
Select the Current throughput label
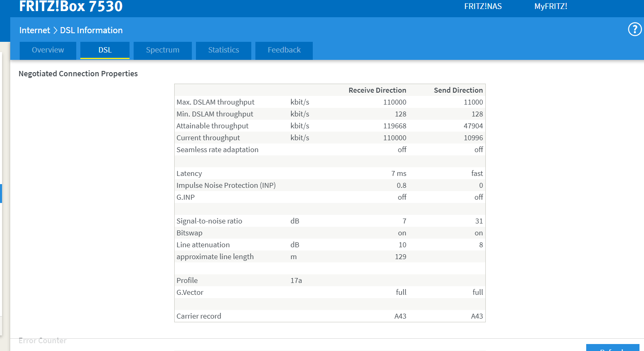[208, 138]
